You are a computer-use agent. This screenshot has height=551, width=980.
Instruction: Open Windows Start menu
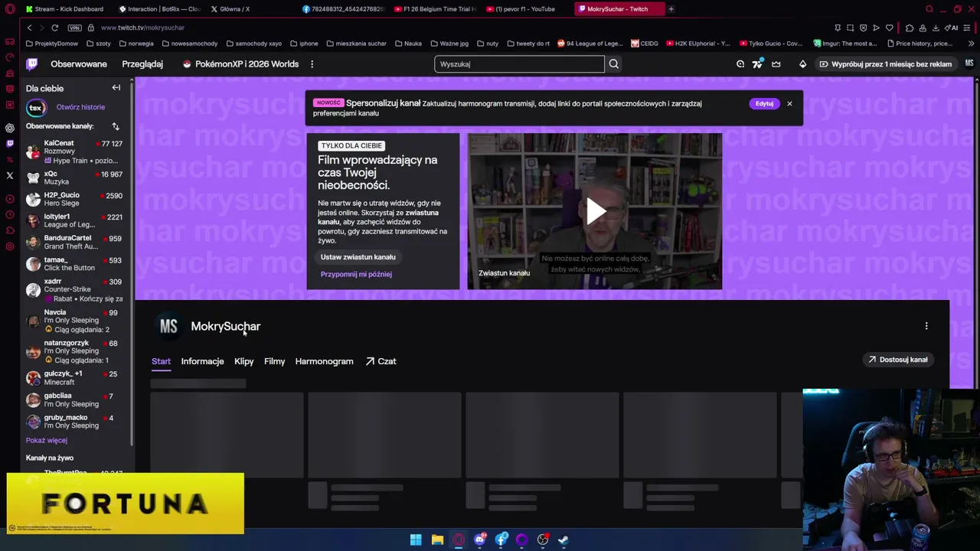click(x=416, y=540)
